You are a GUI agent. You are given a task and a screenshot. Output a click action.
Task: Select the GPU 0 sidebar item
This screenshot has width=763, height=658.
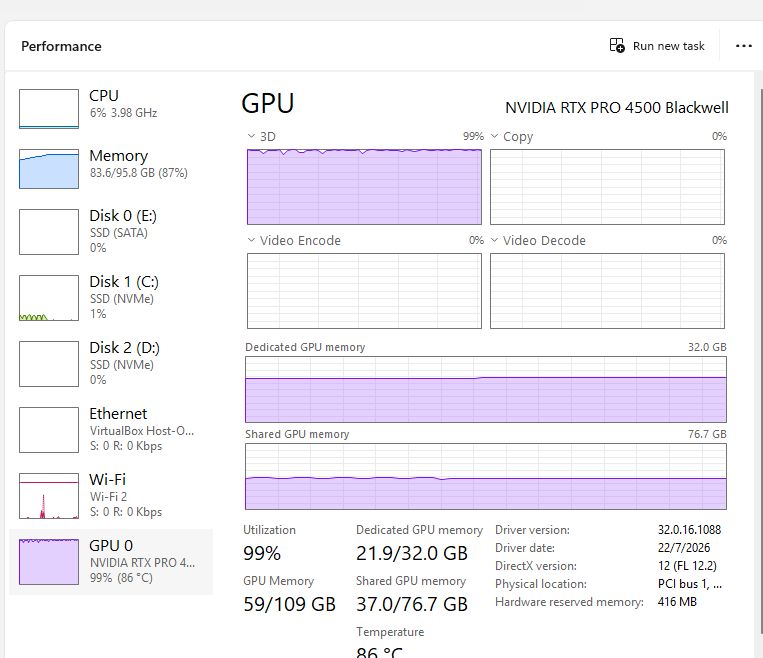(111, 562)
